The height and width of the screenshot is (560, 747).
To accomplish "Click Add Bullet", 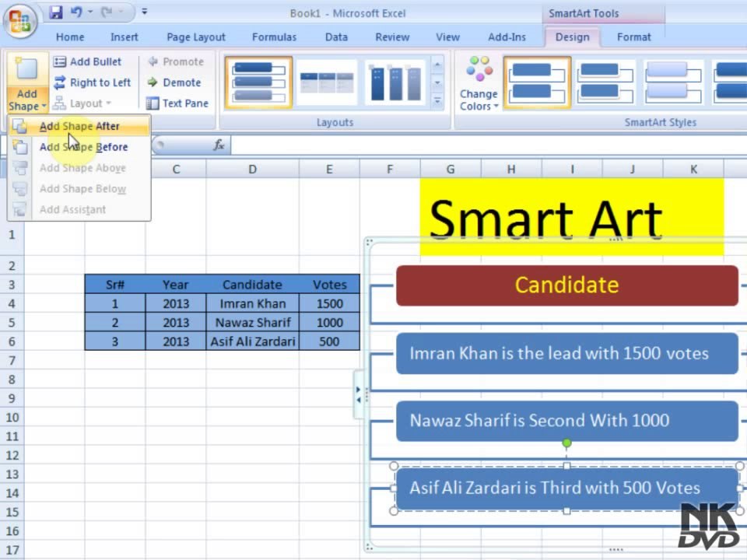I will click(x=88, y=61).
